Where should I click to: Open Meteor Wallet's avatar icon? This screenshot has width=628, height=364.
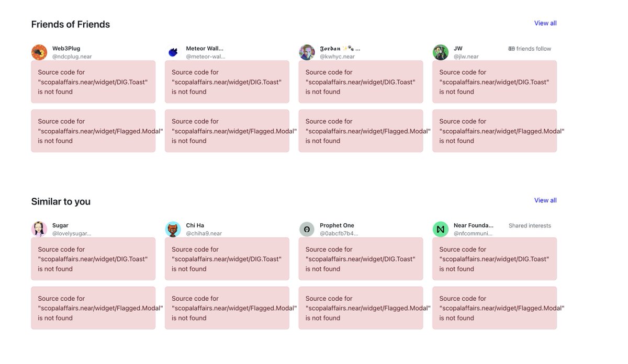tap(173, 52)
